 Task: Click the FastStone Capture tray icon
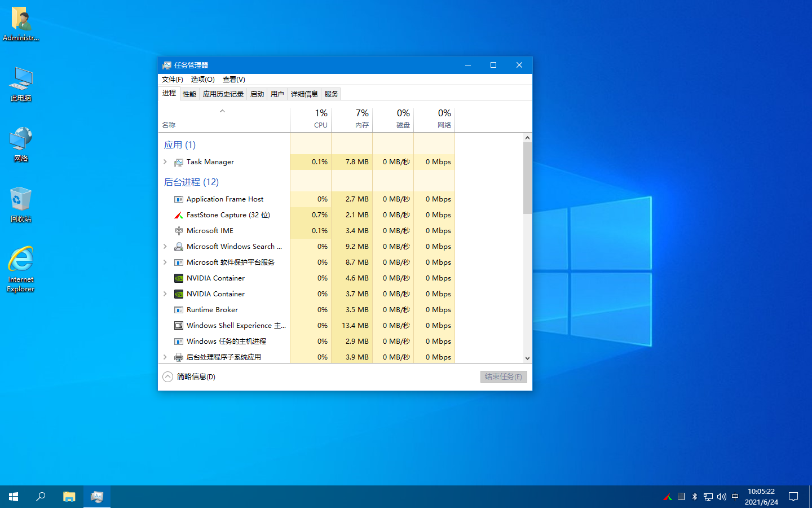[x=668, y=497]
